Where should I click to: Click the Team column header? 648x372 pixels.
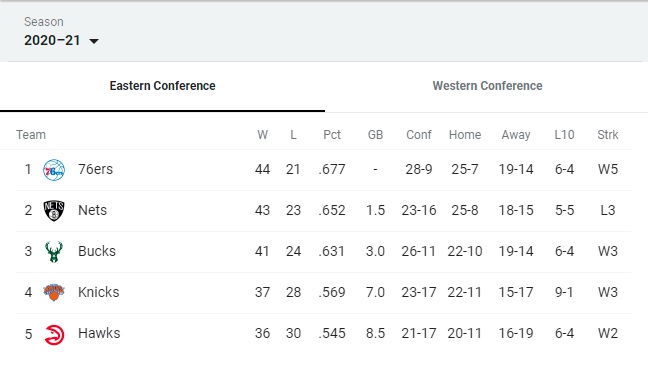pyautogui.click(x=31, y=135)
